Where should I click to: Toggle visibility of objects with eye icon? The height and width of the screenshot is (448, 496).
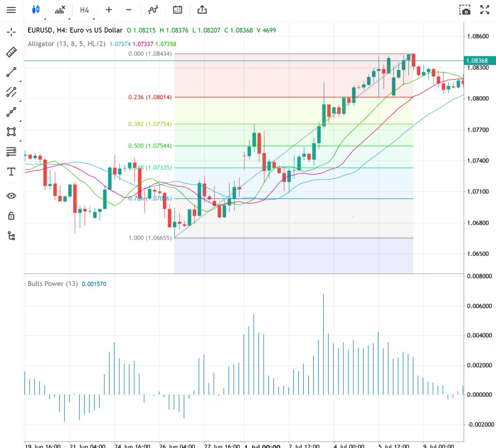(x=11, y=196)
